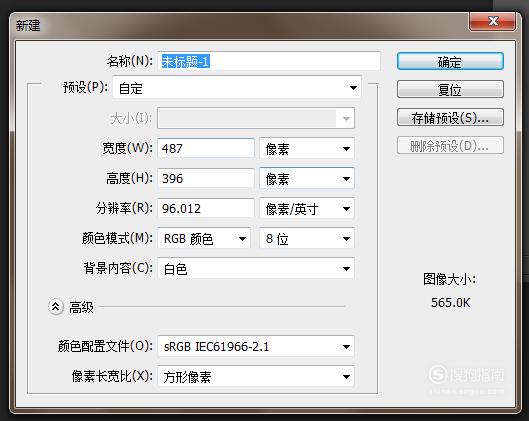Open the 8 位 bit depth dropdown
Screen dimensions: 529x421
pyautogui.click(x=307, y=238)
